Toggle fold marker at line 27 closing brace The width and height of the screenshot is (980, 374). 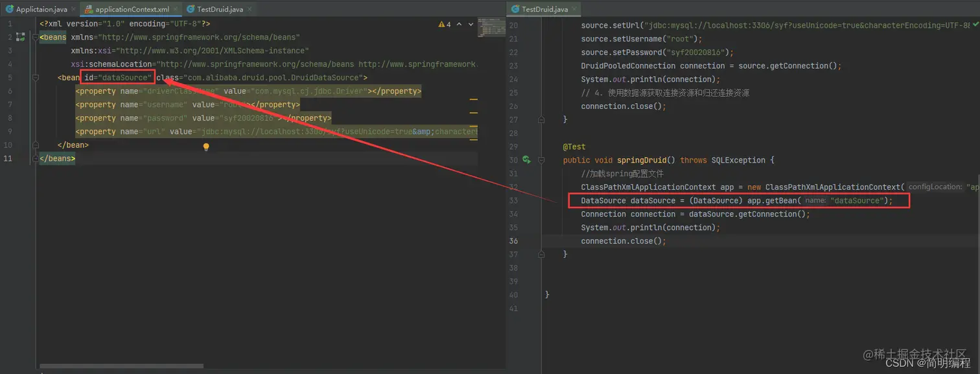[x=542, y=119]
